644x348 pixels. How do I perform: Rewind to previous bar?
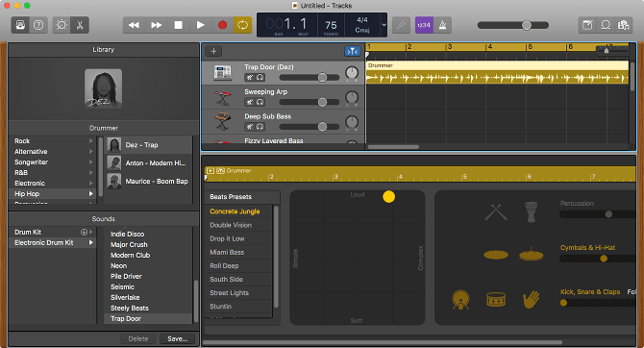pyautogui.click(x=134, y=25)
